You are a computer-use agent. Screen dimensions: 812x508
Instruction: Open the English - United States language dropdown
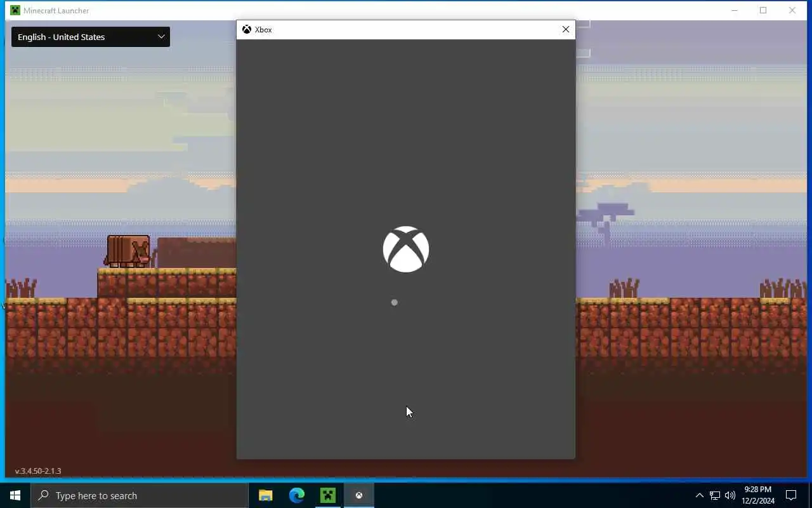91,37
